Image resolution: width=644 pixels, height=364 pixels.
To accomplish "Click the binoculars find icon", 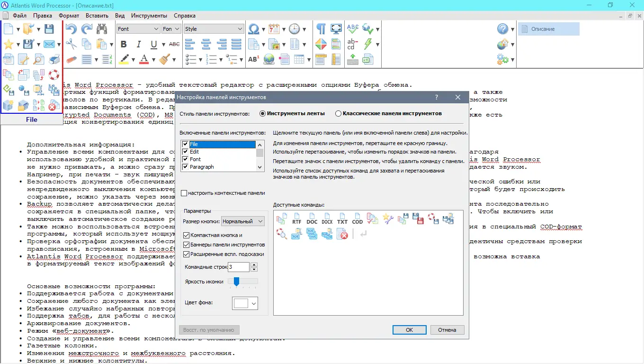I will 101,28.
